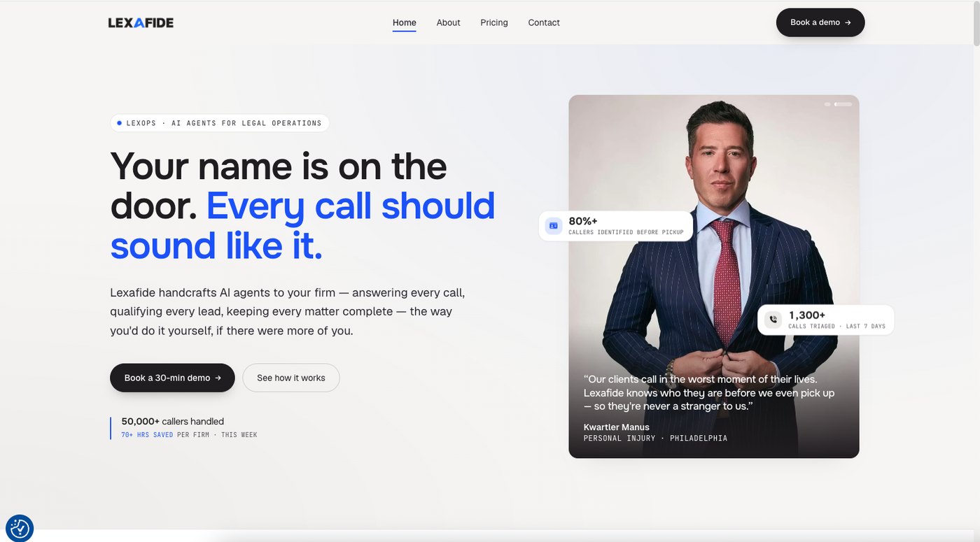Click the phone icon beside 1,300+

pyautogui.click(x=773, y=320)
